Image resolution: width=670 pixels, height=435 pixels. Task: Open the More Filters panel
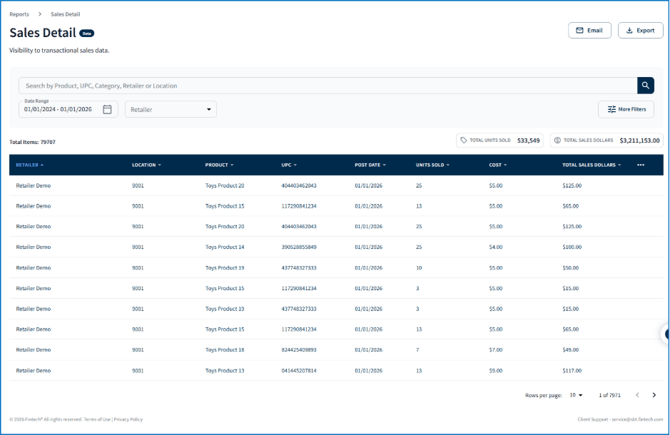click(626, 109)
